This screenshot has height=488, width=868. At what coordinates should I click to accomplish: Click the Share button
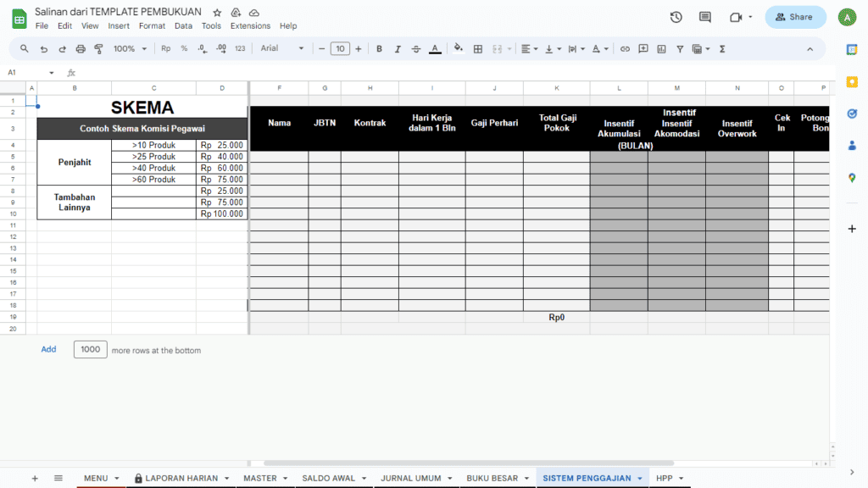(x=794, y=17)
